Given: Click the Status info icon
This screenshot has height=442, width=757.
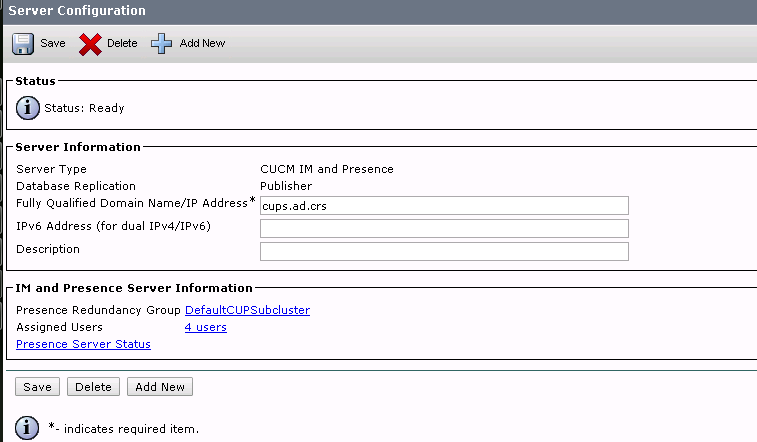Looking at the screenshot, I should (x=28, y=108).
